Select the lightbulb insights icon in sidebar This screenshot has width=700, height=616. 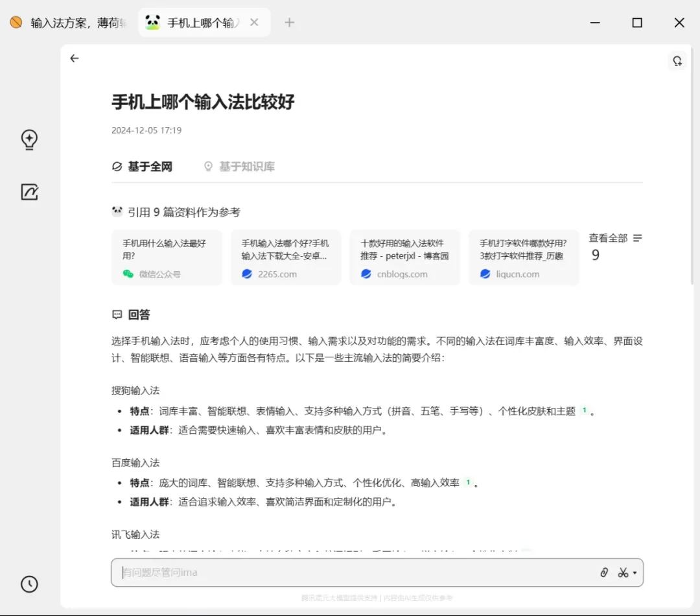[29, 139]
